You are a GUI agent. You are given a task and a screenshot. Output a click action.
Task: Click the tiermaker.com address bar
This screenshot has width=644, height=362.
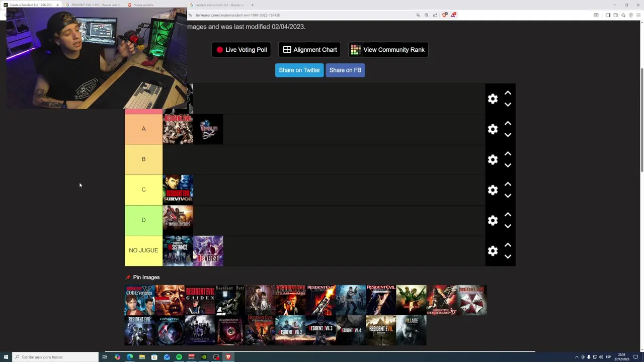click(x=302, y=15)
